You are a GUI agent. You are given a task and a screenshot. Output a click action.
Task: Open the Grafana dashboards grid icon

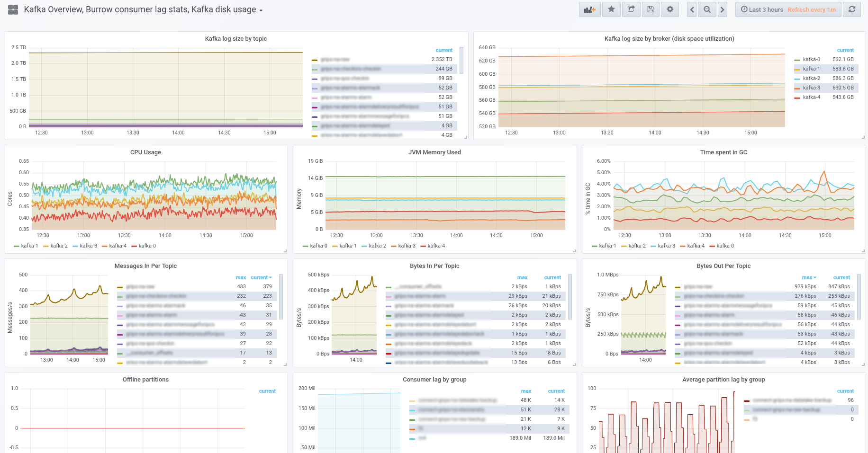tap(13, 9)
